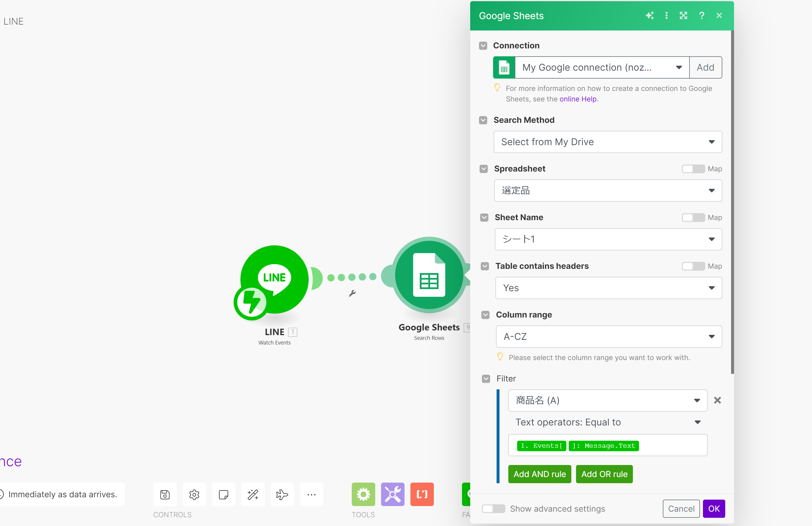Click the save scenario floppy disk icon
812x526 pixels.
coord(165,494)
